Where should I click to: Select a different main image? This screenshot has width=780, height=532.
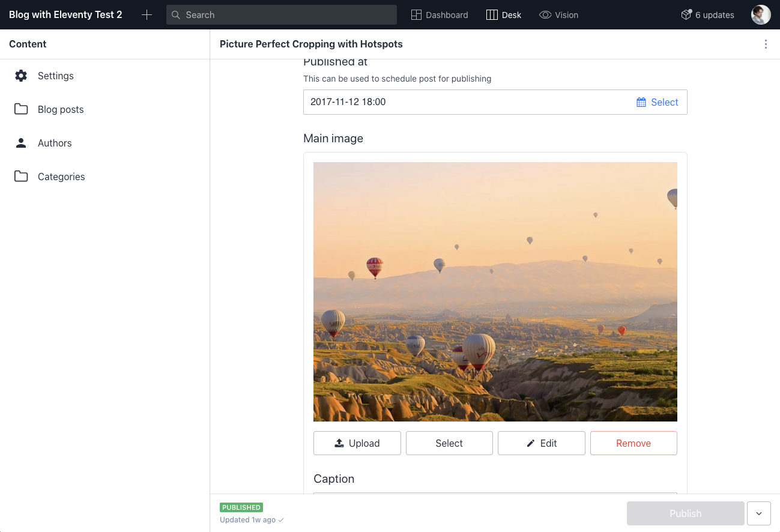pos(449,443)
